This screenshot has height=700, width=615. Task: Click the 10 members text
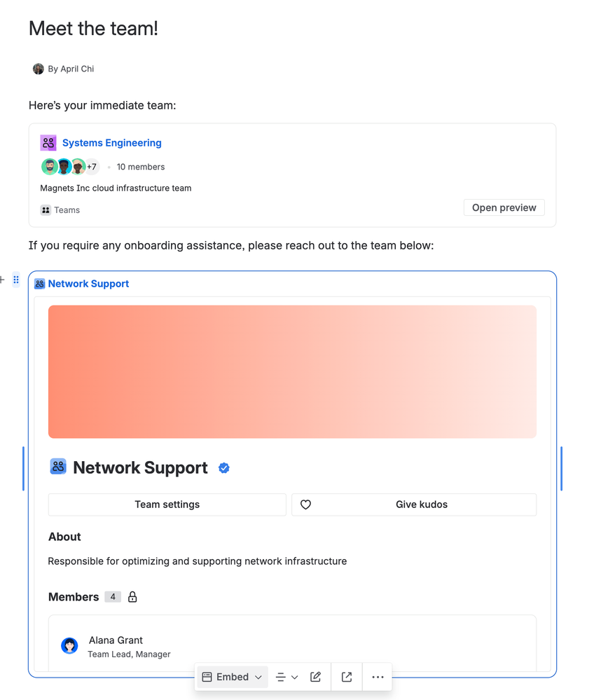tap(141, 167)
